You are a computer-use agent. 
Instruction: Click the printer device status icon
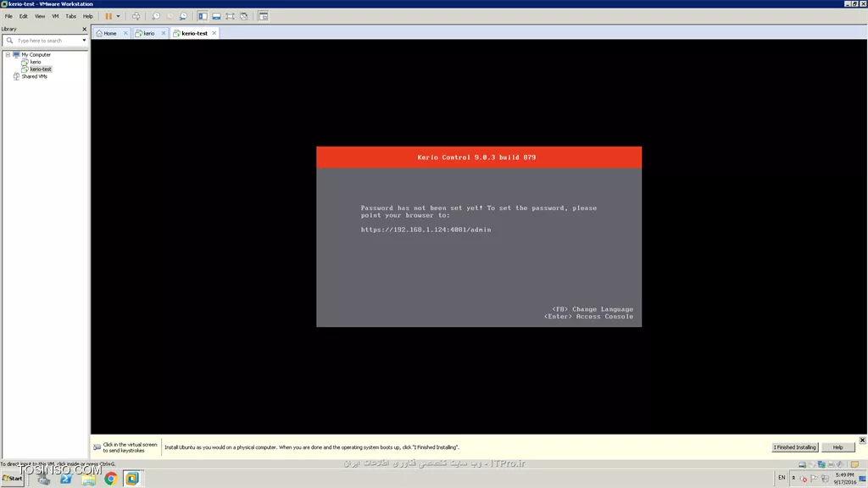(x=831, y=464)
